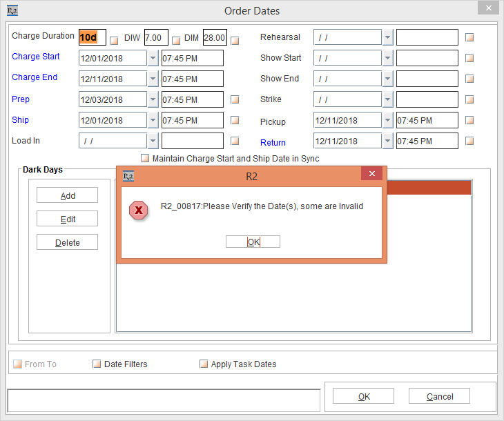Close the R2 error dialog with X
The width and height of the screenshot is (504, 421).
point(371,174)
